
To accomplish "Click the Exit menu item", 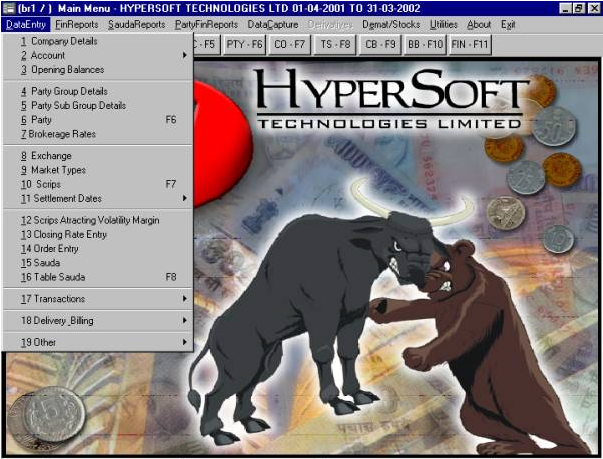I will [508, 25].
